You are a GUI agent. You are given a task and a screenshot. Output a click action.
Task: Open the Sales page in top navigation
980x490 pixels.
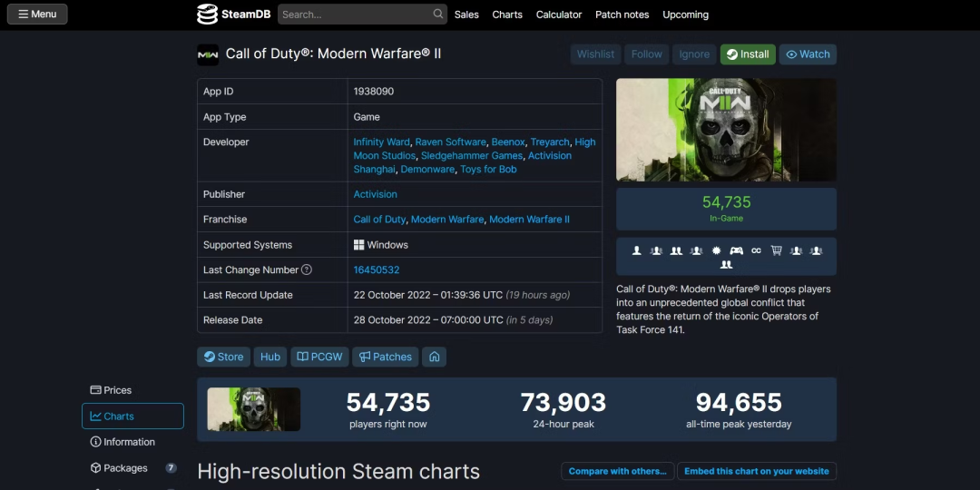(466, 15)
